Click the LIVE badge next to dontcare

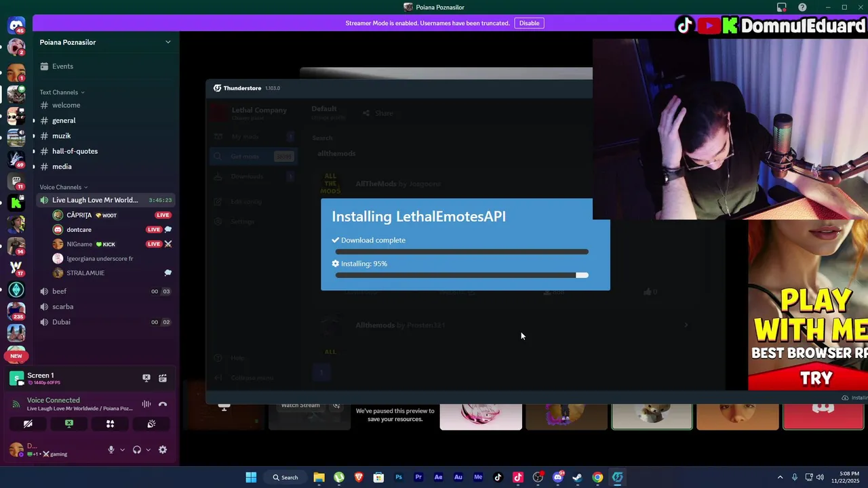(153, 230)
